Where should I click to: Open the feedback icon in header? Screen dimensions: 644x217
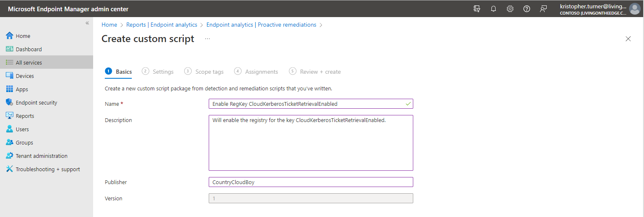543,9
